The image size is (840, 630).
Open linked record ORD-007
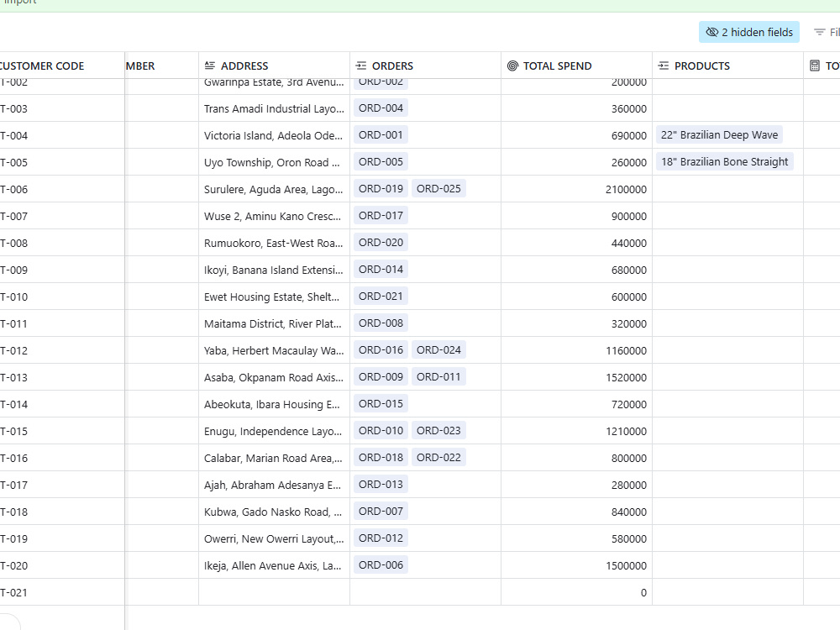click(x=381, y=511)
